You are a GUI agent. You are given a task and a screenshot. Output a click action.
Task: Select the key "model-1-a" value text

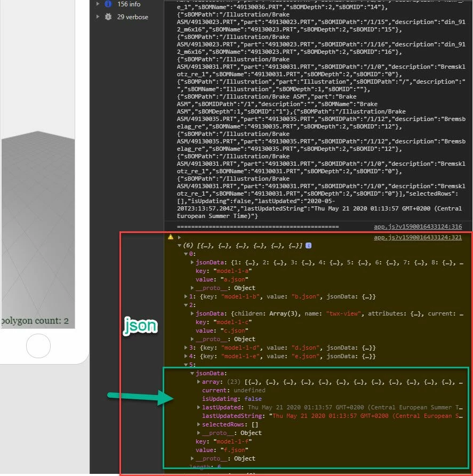coord(233,271)
